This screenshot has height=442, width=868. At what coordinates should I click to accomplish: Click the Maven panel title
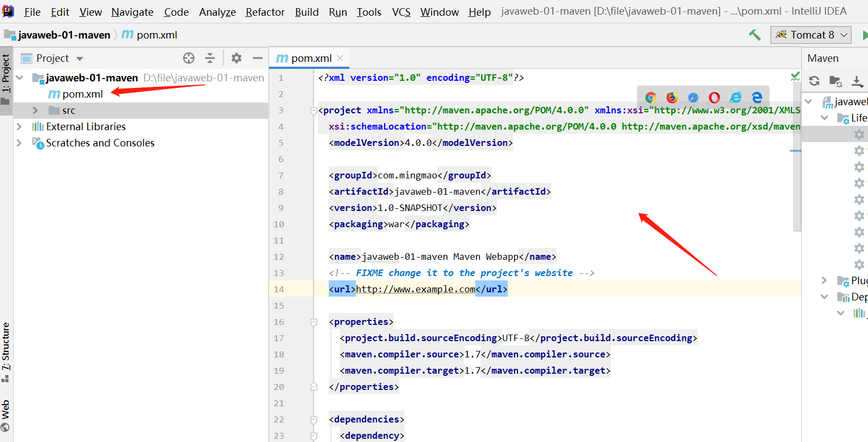pyautogui.click(x=823, y=58)
